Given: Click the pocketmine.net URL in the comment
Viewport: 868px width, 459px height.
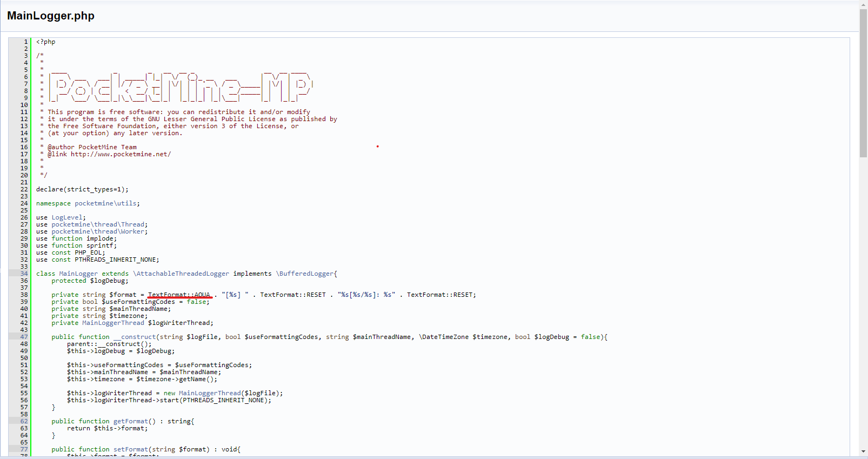Looking at the screenshot, I should click(x=121, y=155).
